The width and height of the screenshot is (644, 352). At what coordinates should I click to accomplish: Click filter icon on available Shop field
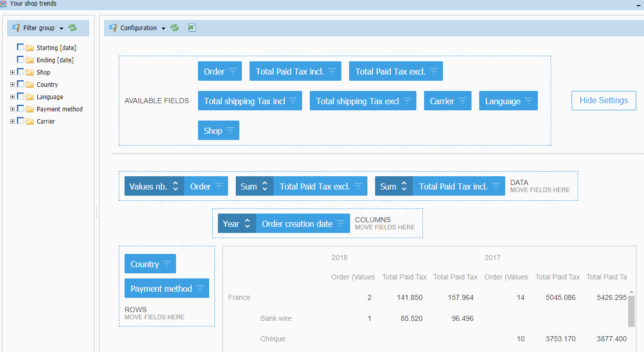pos(230,131)
